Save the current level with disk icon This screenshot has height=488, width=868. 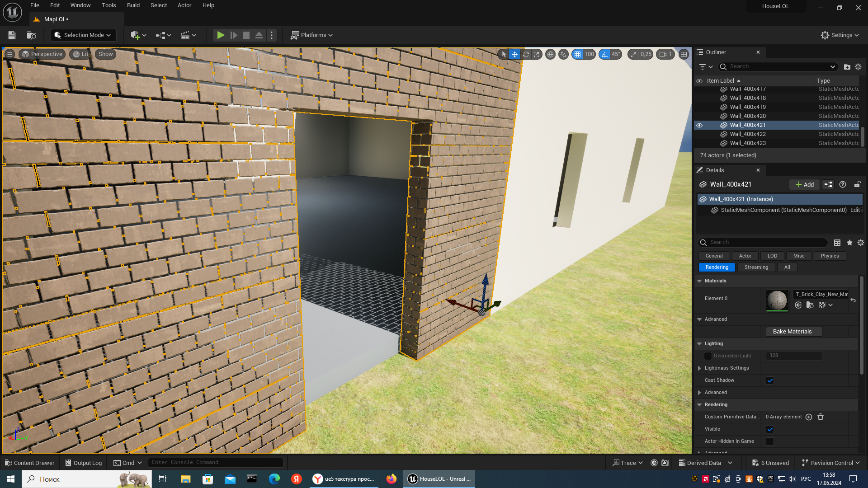click(12, 35)
